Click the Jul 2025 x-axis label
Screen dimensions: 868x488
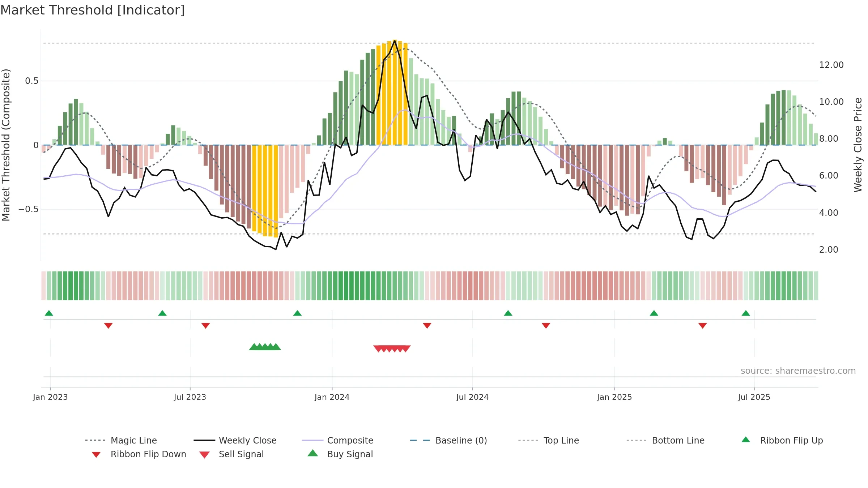(754, 397)
